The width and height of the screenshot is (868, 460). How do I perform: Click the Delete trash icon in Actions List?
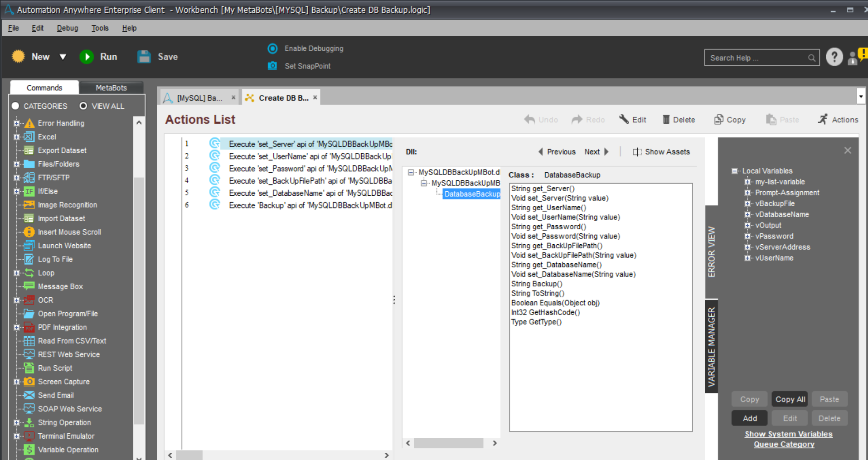coord(666,120)
